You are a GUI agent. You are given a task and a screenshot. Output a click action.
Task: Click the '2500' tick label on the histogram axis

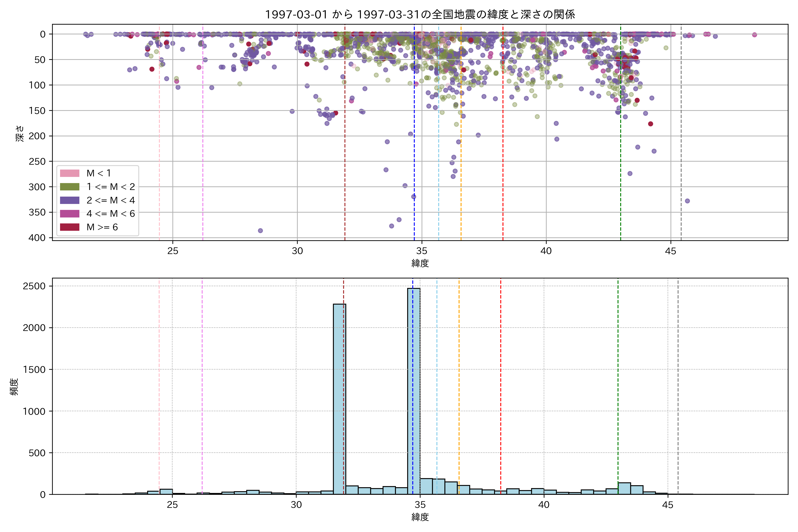click(34, 286)
